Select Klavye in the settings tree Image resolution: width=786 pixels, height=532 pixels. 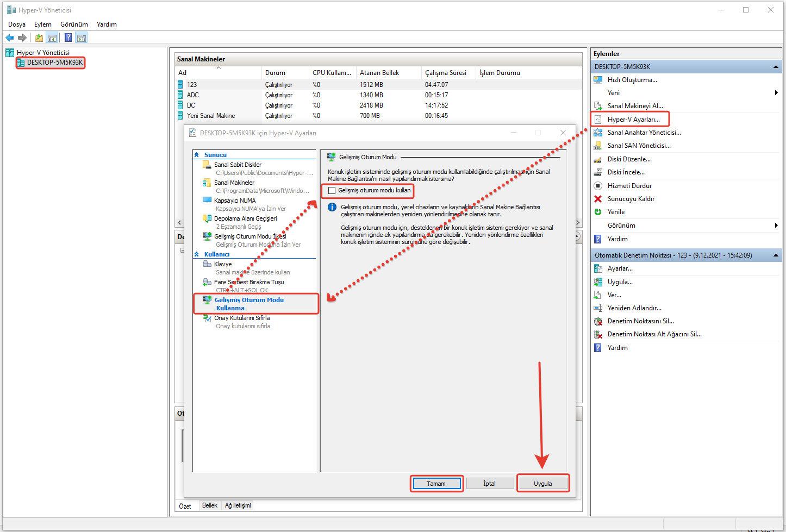coord(223,264)
